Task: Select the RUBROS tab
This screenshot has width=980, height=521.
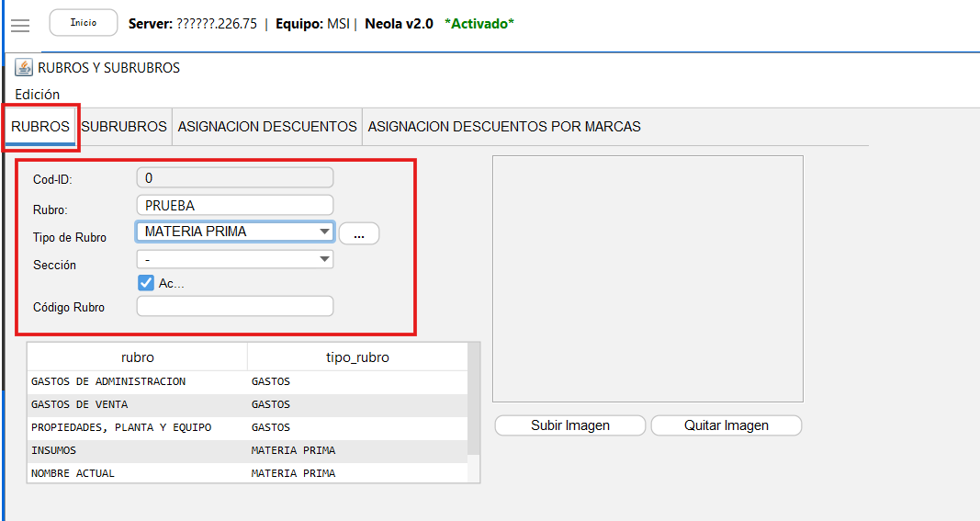Action: [x=40, y=127]
